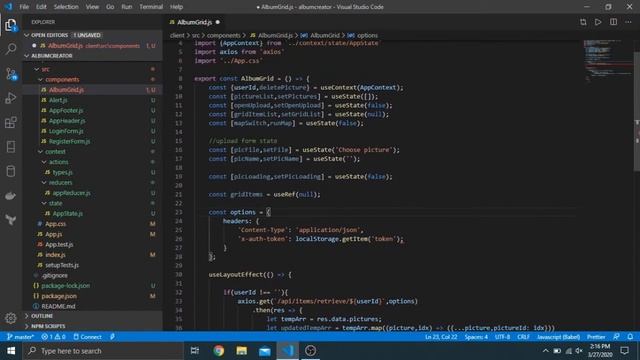This screenshot has width=640, height=360.
Task: Open App.css in the file tree
Action: pyautogui.click(x=56, y=224)
